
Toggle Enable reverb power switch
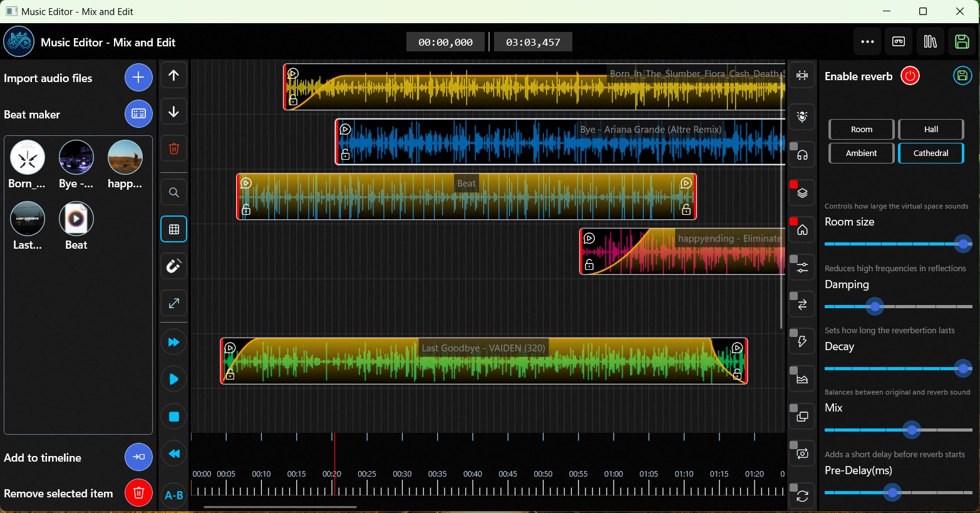910,75
